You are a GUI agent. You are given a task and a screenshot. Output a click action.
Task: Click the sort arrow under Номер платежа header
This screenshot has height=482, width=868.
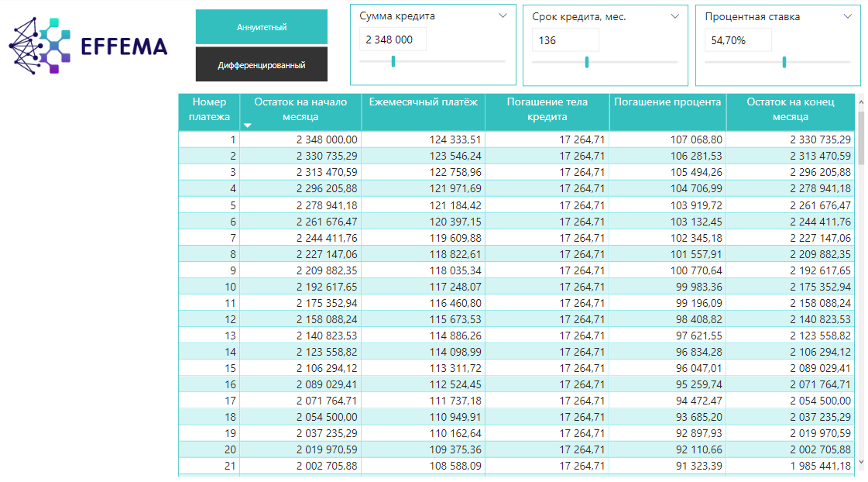(248, 126)
